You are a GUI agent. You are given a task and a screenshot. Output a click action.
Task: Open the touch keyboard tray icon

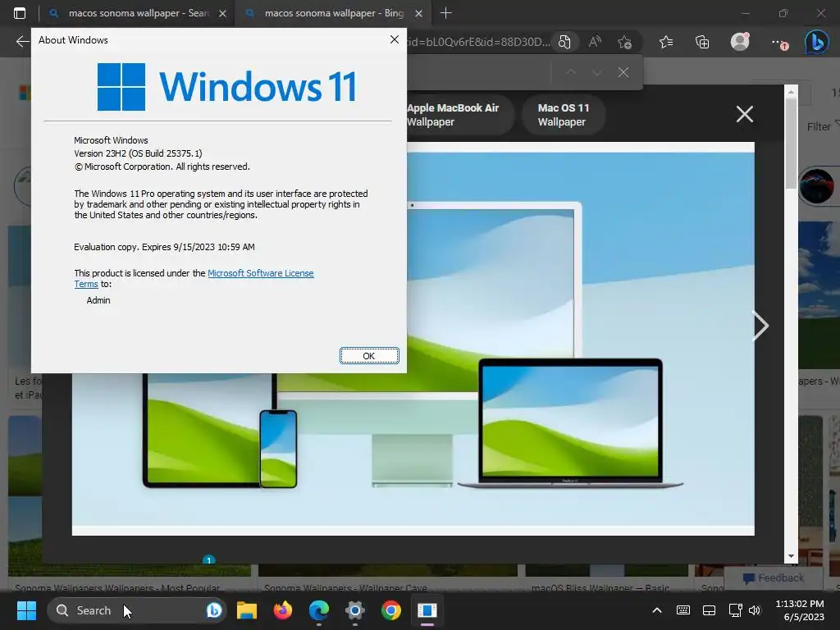click(x=683, y=610)
